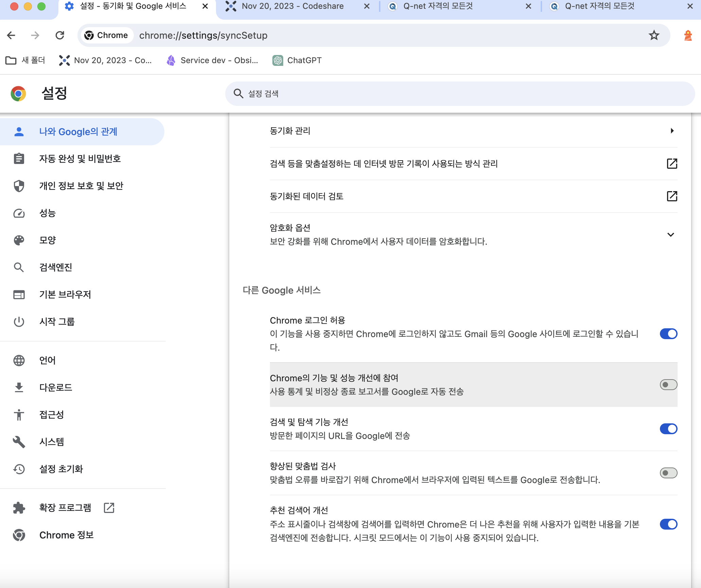Select 나와 Google의 관계 in the sidebar
Viewport: 701px width, 588px height.
(82, 132)
